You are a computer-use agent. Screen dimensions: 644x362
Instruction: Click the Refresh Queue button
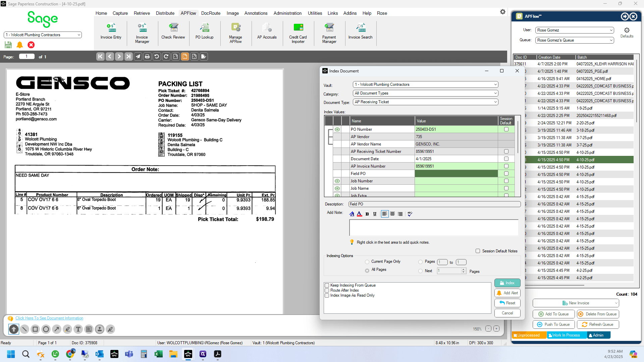click(x=598, y=324)
